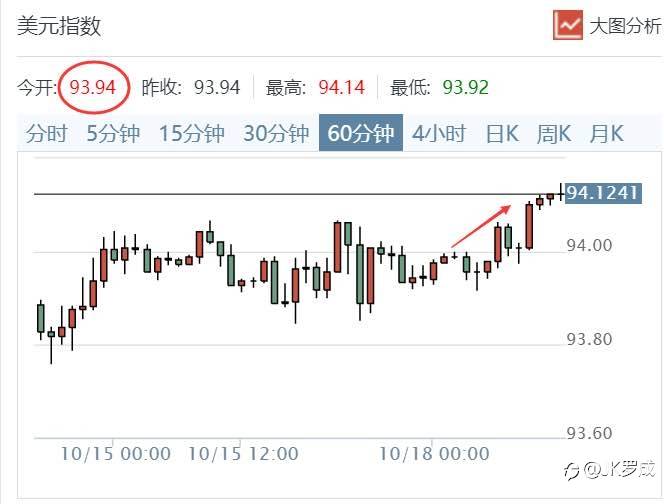Viewport: 664px width, 504px height.
Task: Switch to 30分钟 chart tab
Action: point(277,134)
